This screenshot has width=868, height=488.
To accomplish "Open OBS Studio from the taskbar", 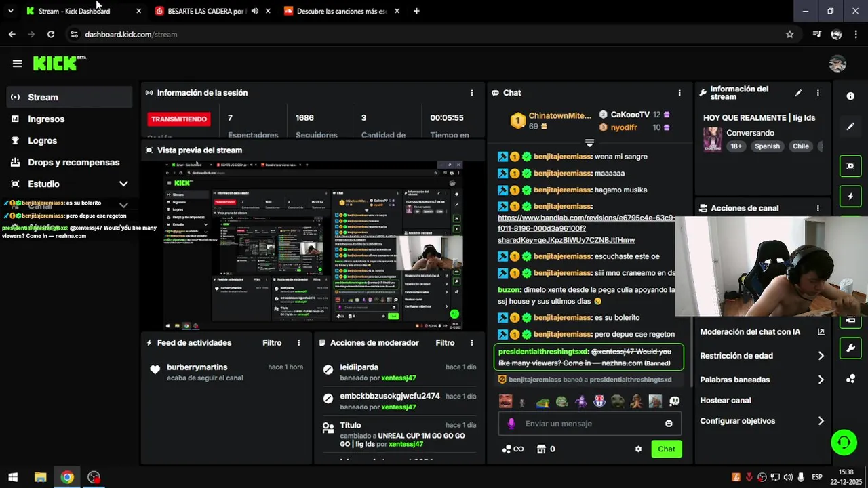I will tap(94, 477).
